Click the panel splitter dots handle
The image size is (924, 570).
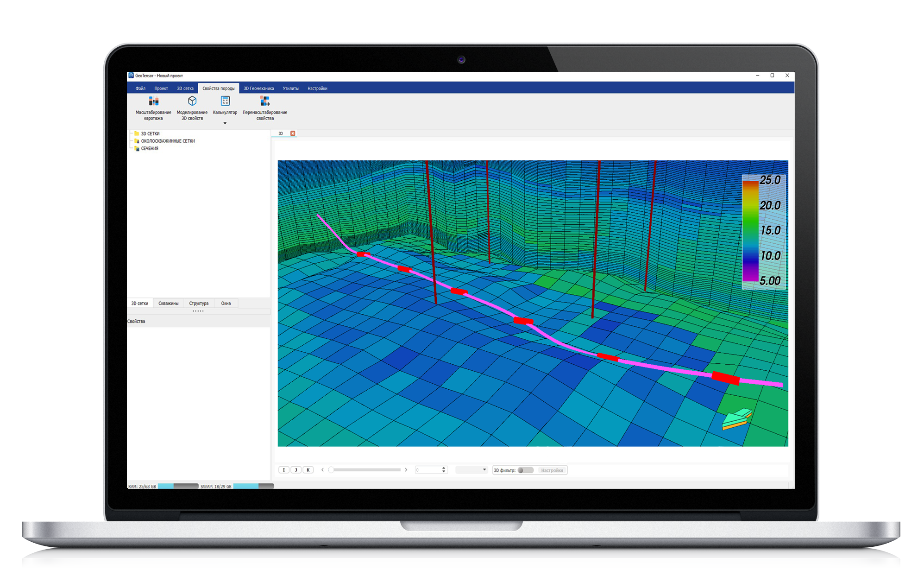click(x=198, y=311)
